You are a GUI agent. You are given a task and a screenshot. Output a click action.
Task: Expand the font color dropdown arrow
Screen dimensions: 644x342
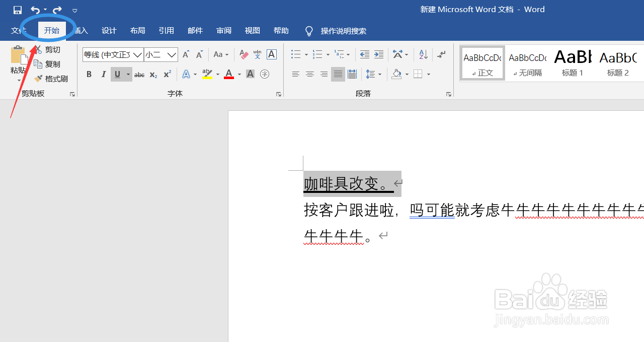point(239,74)
